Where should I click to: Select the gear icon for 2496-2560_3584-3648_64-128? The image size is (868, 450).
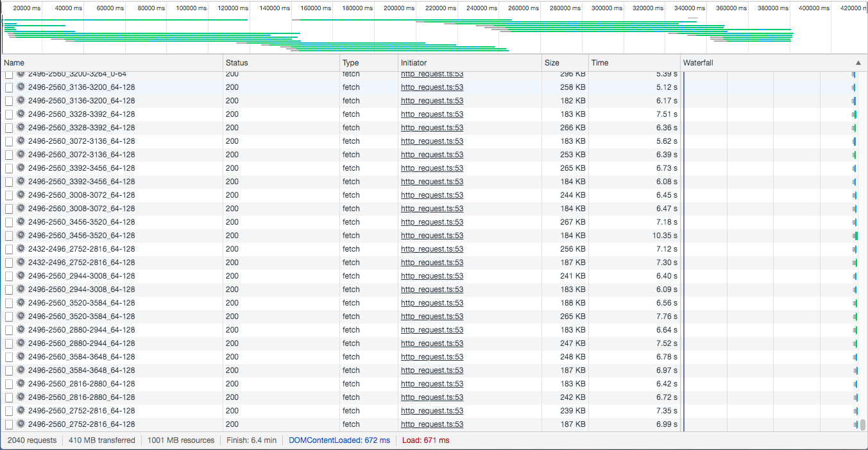pyautogui.click(x=21, y=356)
